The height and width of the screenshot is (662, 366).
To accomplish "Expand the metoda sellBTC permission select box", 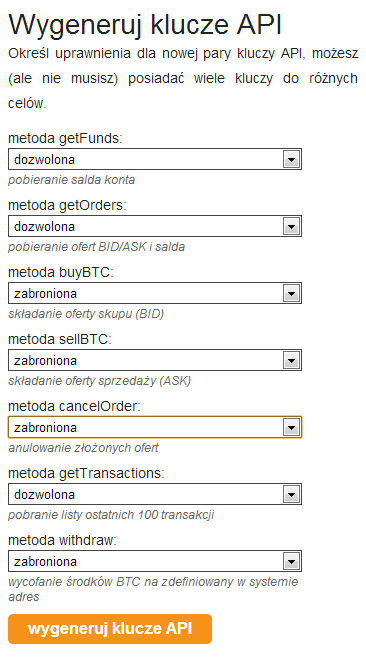I will click(x=155, y=361).
